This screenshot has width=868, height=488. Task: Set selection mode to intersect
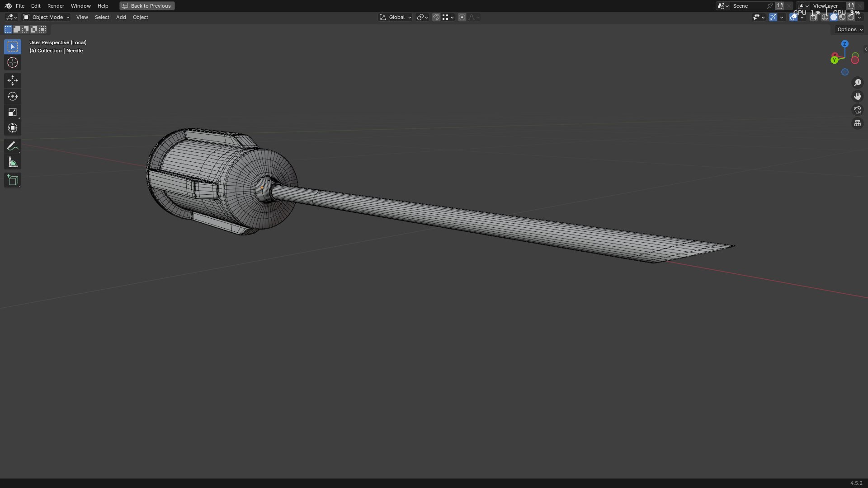42,29
